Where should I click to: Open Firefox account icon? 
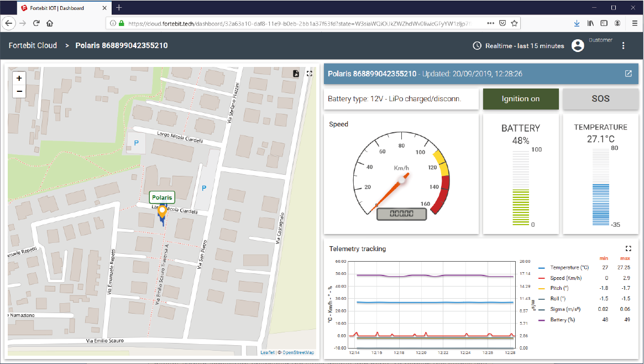617,23
